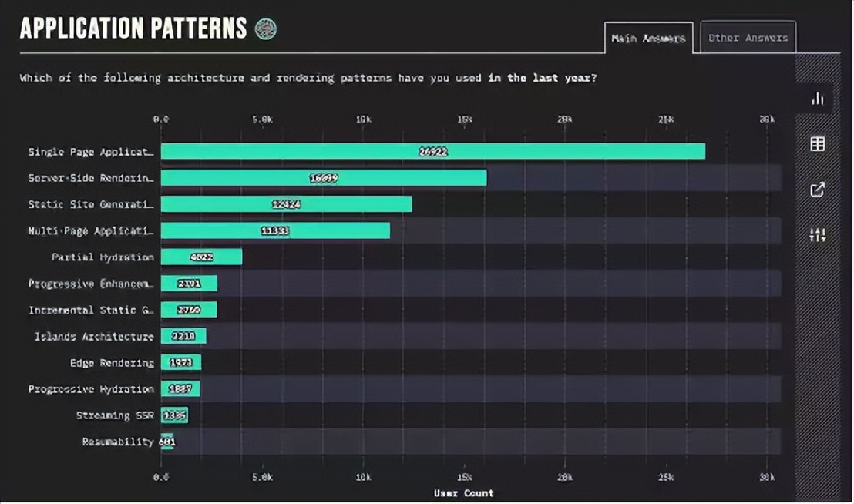Select the Progressive Hydration bar
The width and height of the screenshot is (854, 504).
(180, 388)
